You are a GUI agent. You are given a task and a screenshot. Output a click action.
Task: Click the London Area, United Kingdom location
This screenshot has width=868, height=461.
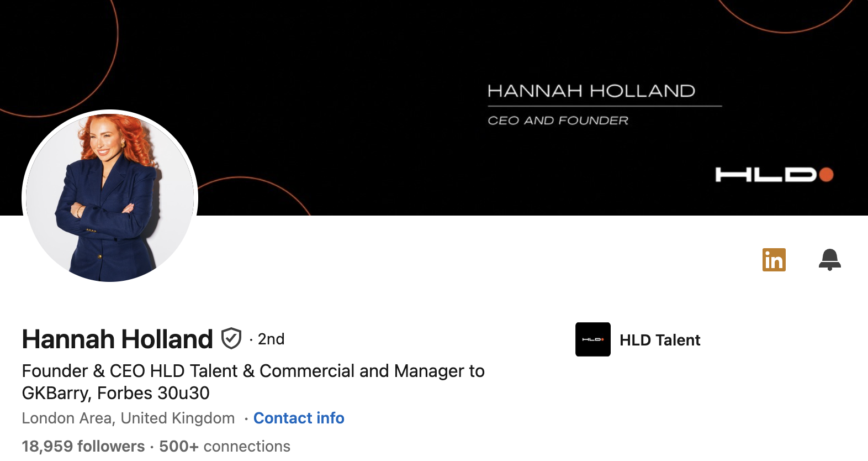[128, 418]
